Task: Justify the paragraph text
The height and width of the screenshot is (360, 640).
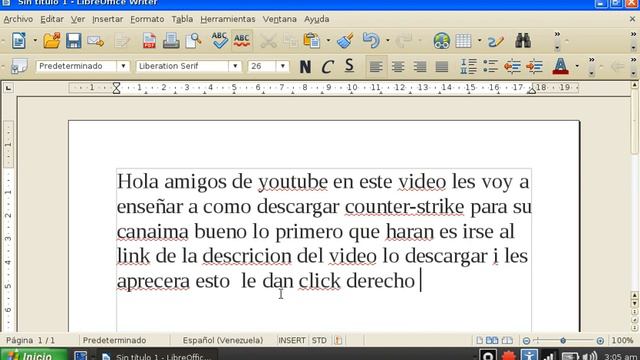Action: [x=442, y=67]
